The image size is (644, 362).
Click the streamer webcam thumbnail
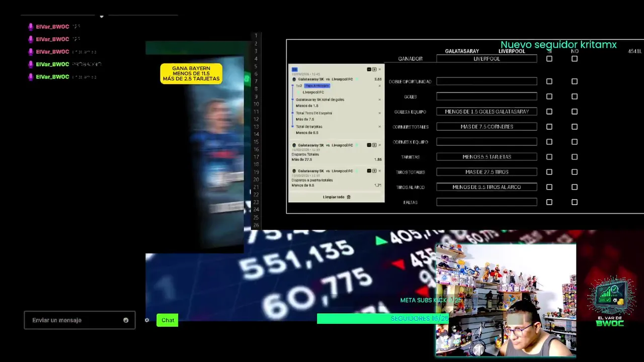click(506, 301)
